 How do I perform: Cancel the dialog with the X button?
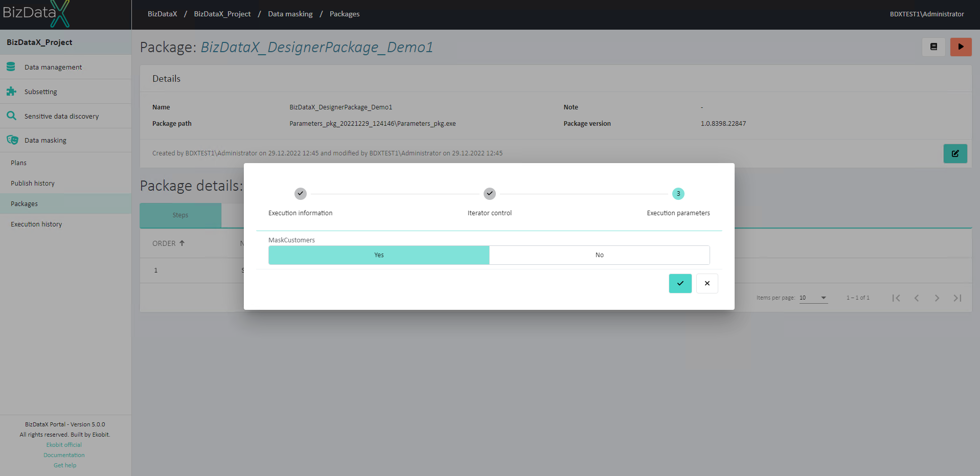(x=707, y=283)
